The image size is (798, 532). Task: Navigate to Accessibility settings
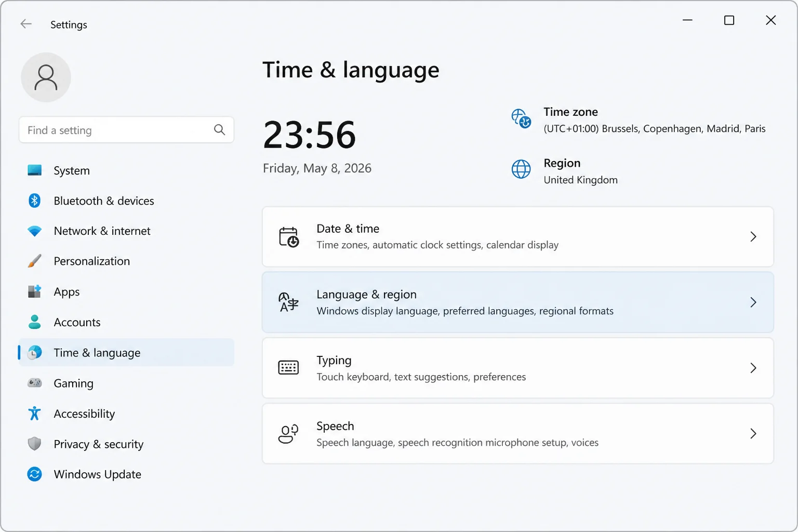coord(126,414)
